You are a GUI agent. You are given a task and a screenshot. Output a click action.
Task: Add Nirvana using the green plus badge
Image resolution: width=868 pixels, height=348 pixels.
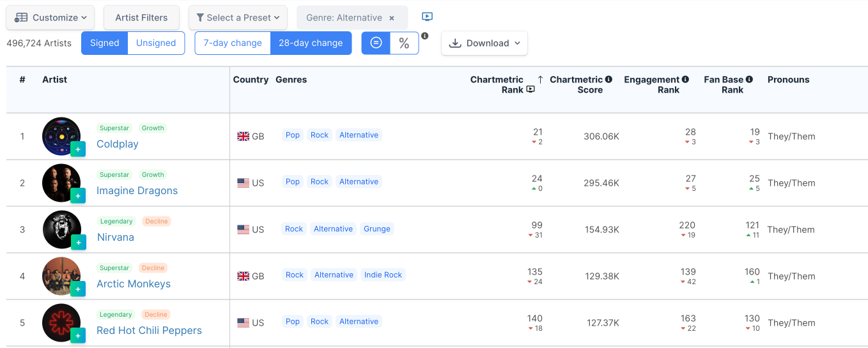pos(78,243)
